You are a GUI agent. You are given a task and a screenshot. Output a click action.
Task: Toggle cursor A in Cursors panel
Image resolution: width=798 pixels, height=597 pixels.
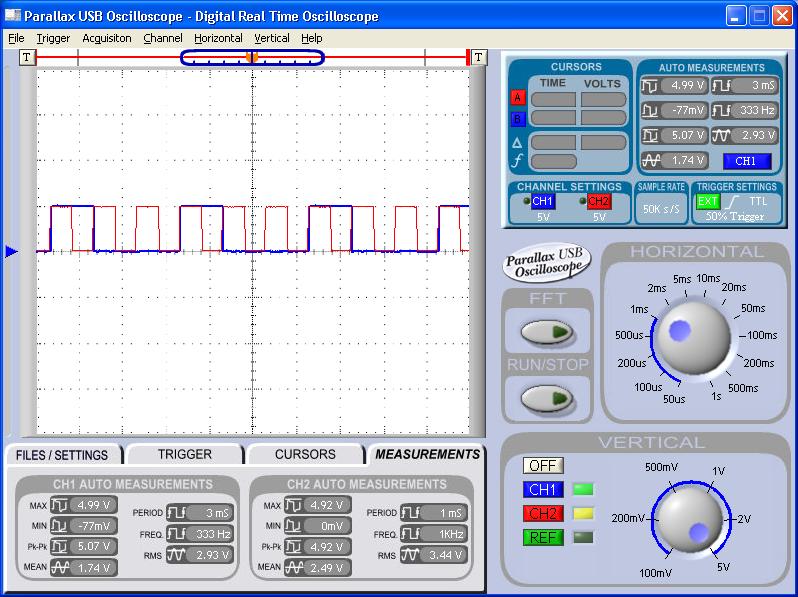[x=518, y=98]
